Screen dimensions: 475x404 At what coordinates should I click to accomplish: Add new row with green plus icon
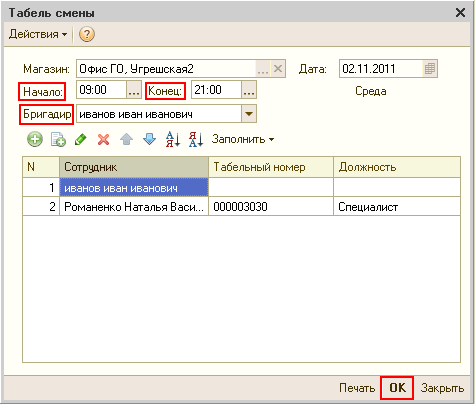(x=35, y=139)
